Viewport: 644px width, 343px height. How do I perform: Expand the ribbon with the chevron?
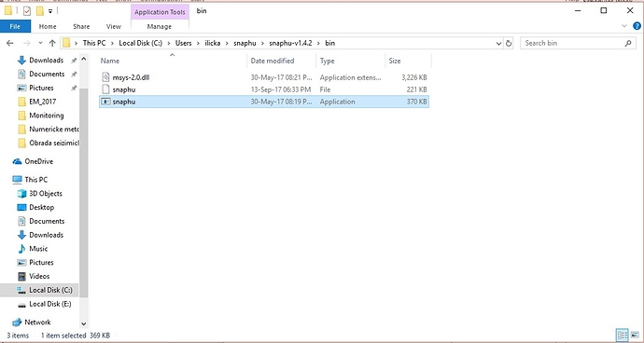click(624, 26)
